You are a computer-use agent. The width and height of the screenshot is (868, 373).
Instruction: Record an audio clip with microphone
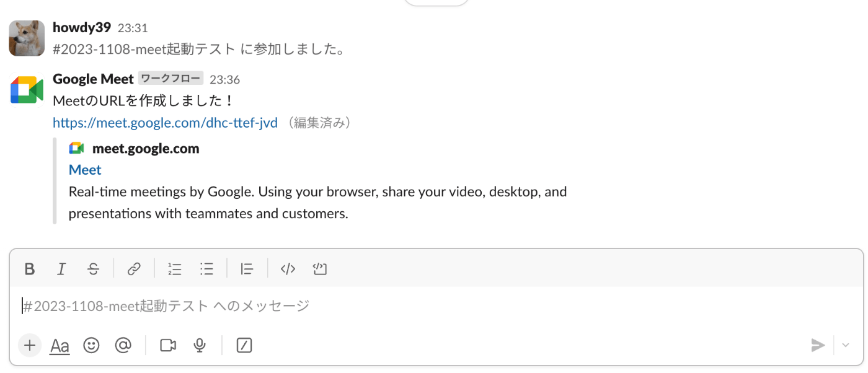200,345
